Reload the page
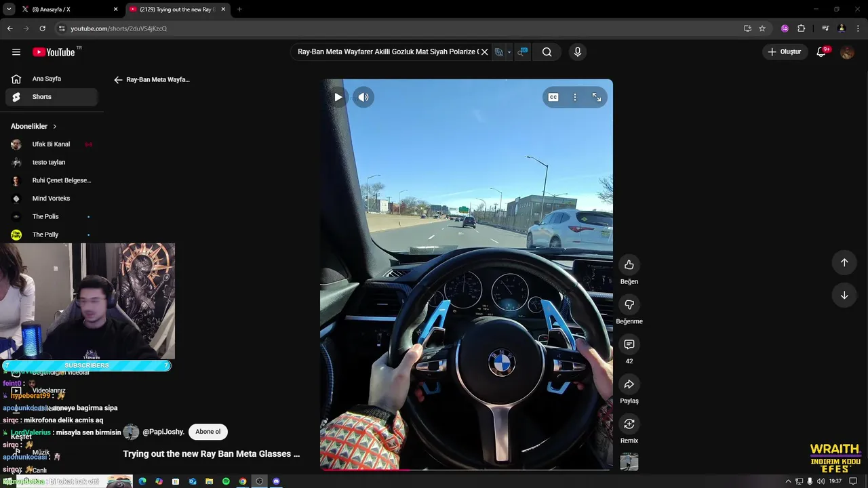Screen dimensions: 868x488 (42, 28)
